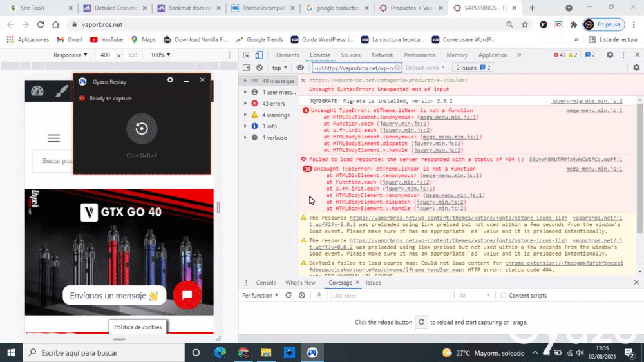
Task: Go to browser home page icon
Action: tap(55, 24)
